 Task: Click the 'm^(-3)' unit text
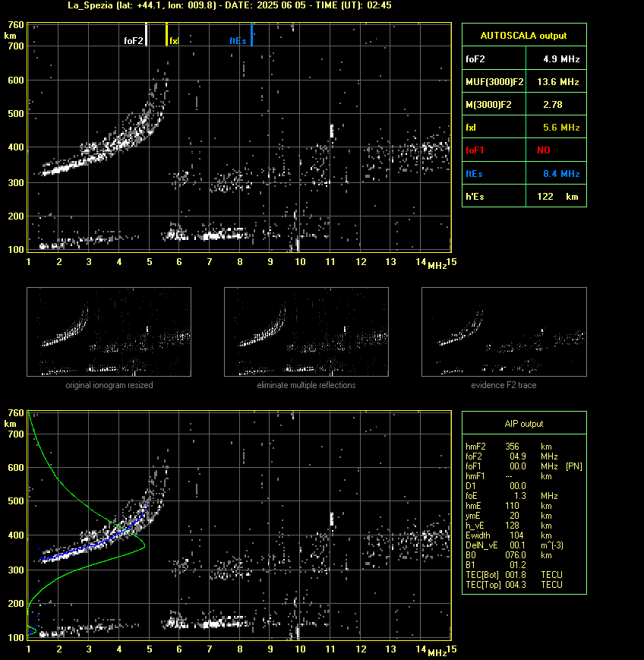552,545
